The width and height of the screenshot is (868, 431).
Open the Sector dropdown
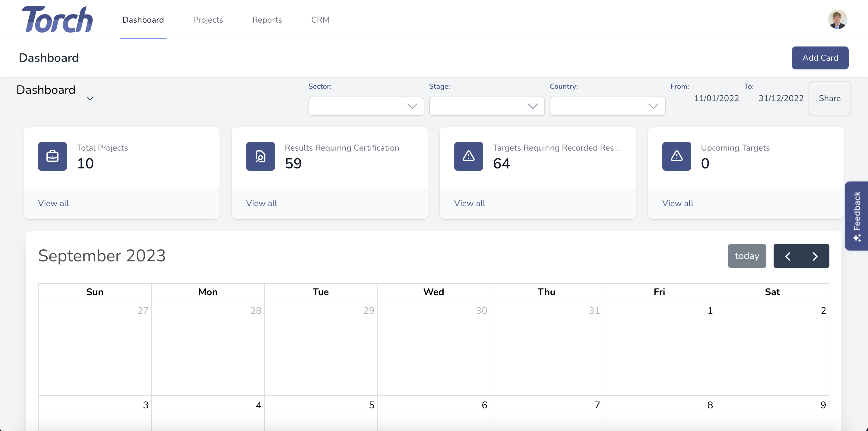point(366,106)
